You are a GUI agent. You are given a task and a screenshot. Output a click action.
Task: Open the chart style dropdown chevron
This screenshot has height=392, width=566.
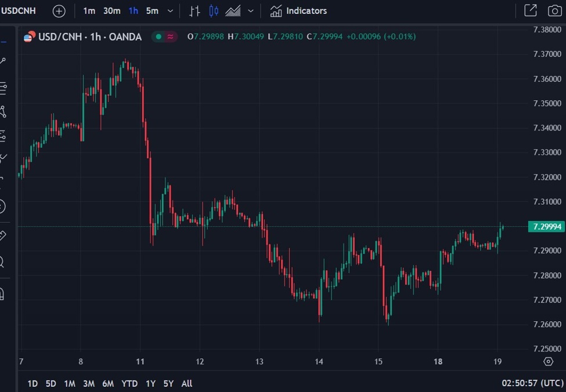coord(250,10)
